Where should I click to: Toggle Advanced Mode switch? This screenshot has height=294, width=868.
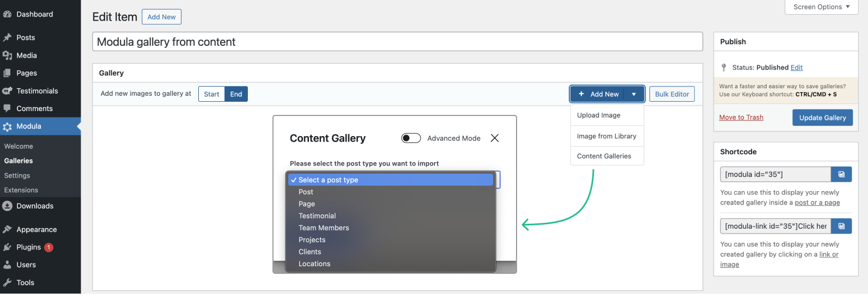(x=411, y=138)
